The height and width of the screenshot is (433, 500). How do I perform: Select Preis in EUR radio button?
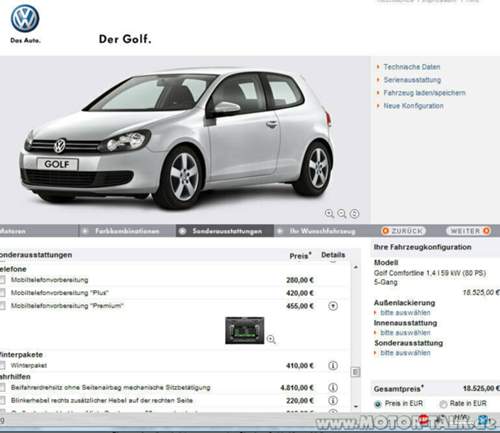tap(378, 404)
